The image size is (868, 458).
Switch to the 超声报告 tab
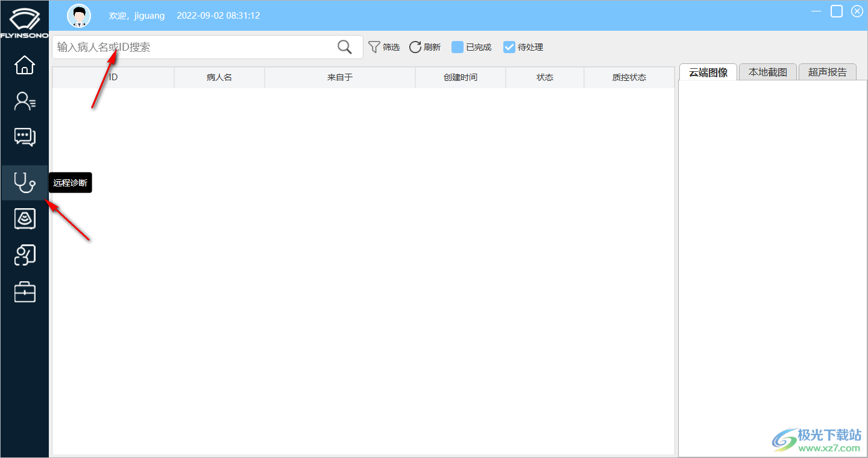tap(828, 72)
